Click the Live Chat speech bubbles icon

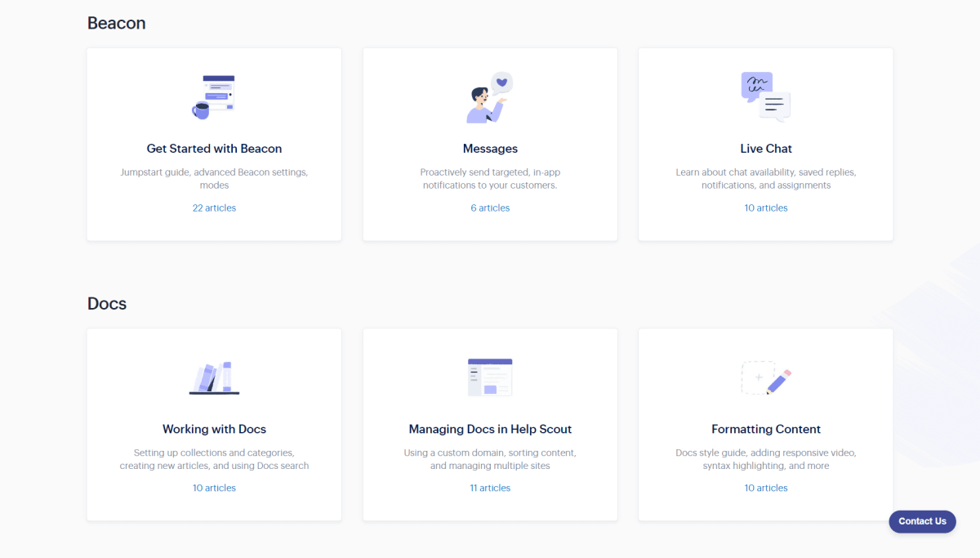tap(766, 97)
